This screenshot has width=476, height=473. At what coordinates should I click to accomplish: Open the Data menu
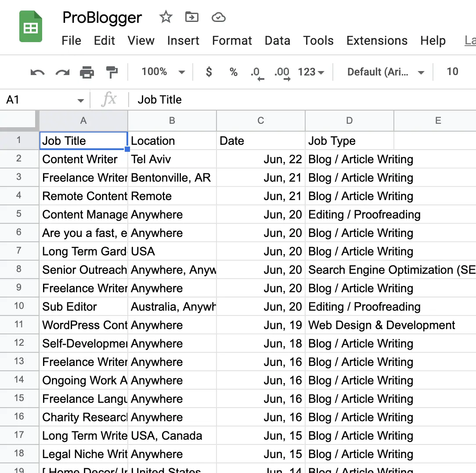(278, 41)
